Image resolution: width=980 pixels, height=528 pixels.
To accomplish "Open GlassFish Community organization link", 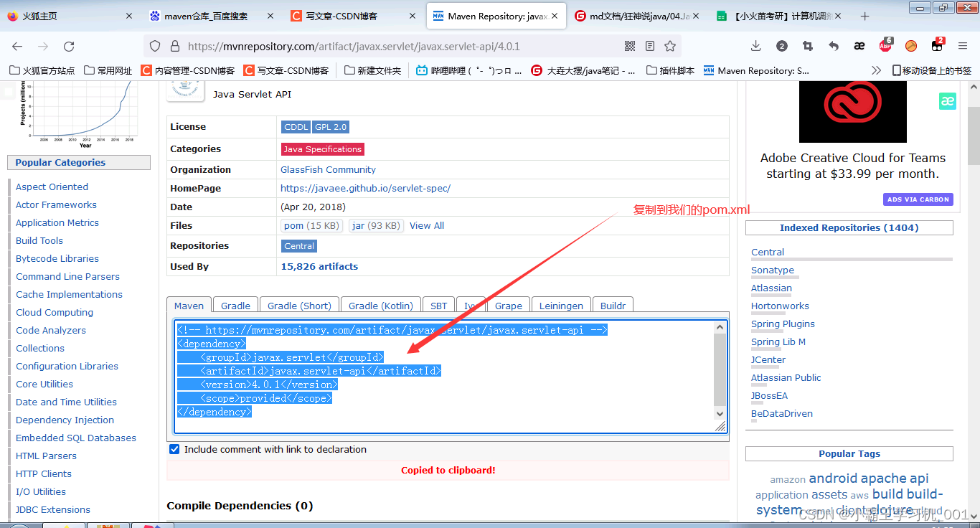I will [x=328, y=169].
